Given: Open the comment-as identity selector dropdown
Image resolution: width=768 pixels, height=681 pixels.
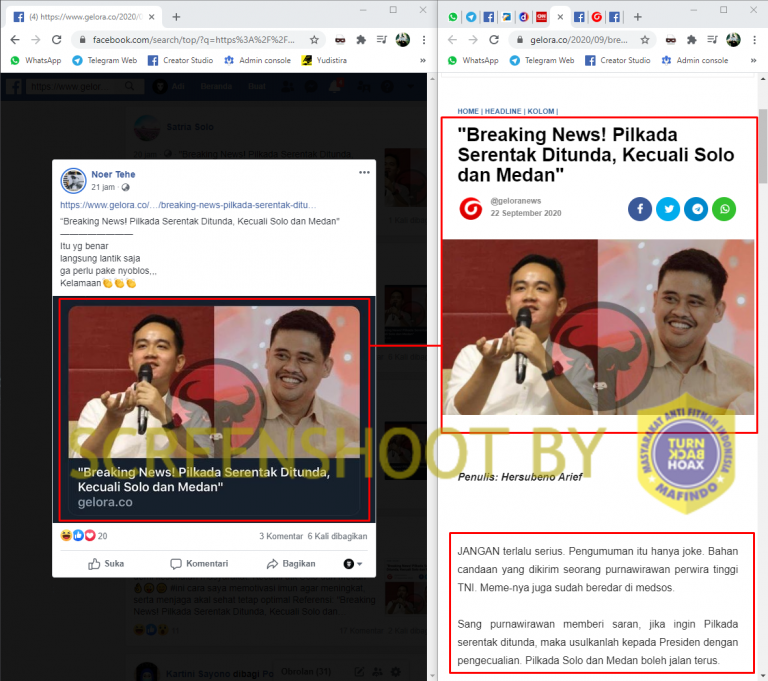Looking at the screenshot, I should coord(353,564).
